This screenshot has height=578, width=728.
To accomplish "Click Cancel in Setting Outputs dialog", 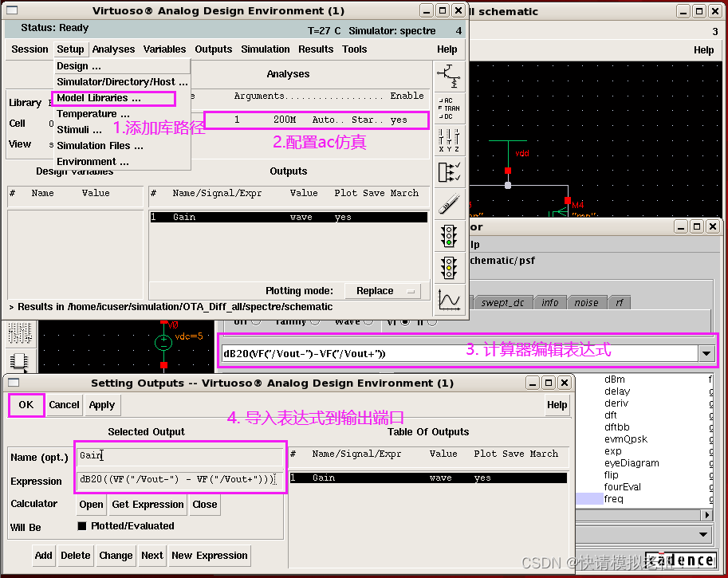I will (x=64, y=405).
